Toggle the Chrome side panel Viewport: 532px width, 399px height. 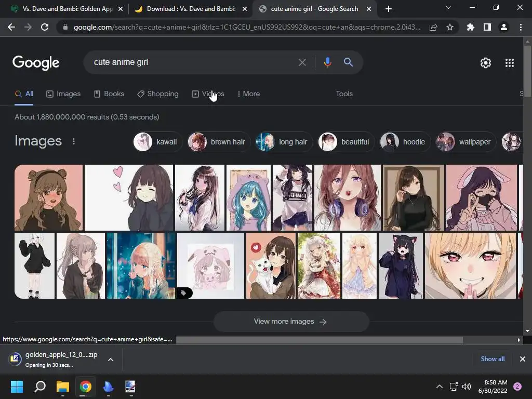[487, 27]
